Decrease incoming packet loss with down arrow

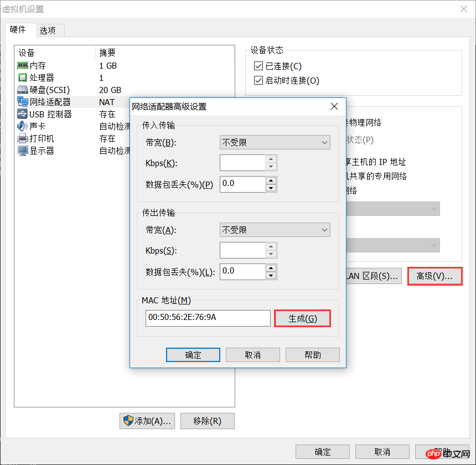[x=271, y=188]
